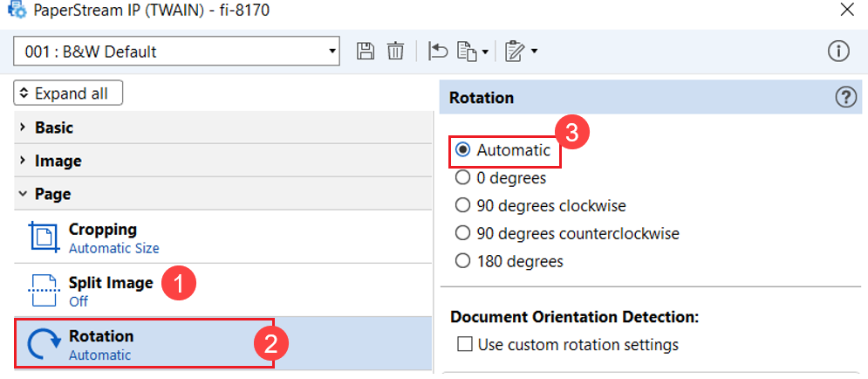Screen dimensions: 868x379
Task: Click the save profile floppy disk icon
Action: (x=366, y=52)
